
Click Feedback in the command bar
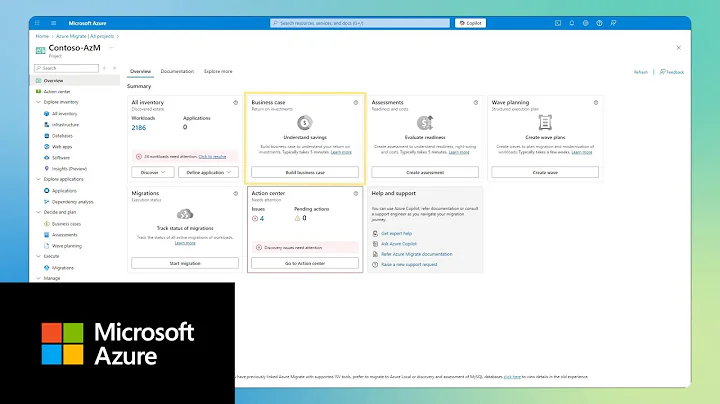[672, 72]
